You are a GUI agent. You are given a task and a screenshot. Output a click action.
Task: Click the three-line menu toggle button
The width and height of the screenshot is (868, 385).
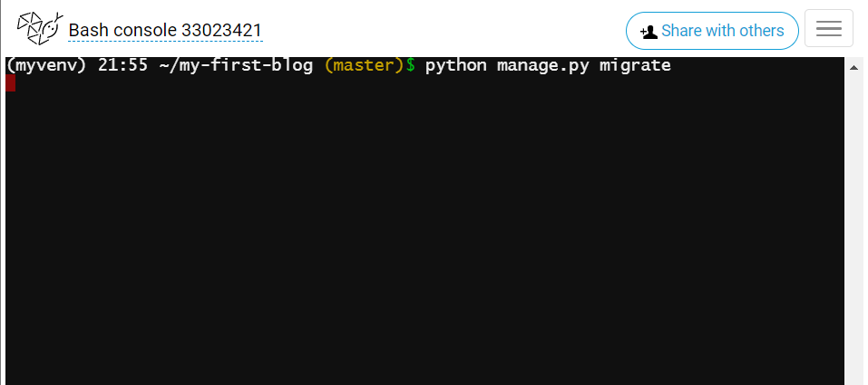coord(828,28)
